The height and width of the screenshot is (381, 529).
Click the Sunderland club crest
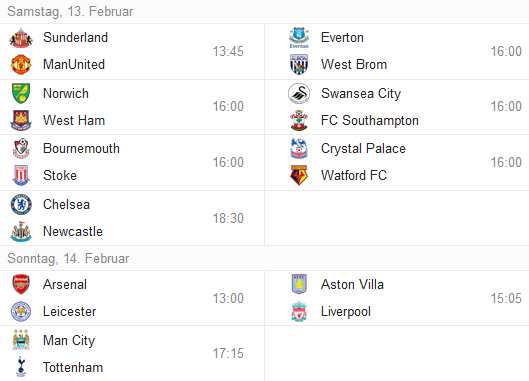click(21, 38)
